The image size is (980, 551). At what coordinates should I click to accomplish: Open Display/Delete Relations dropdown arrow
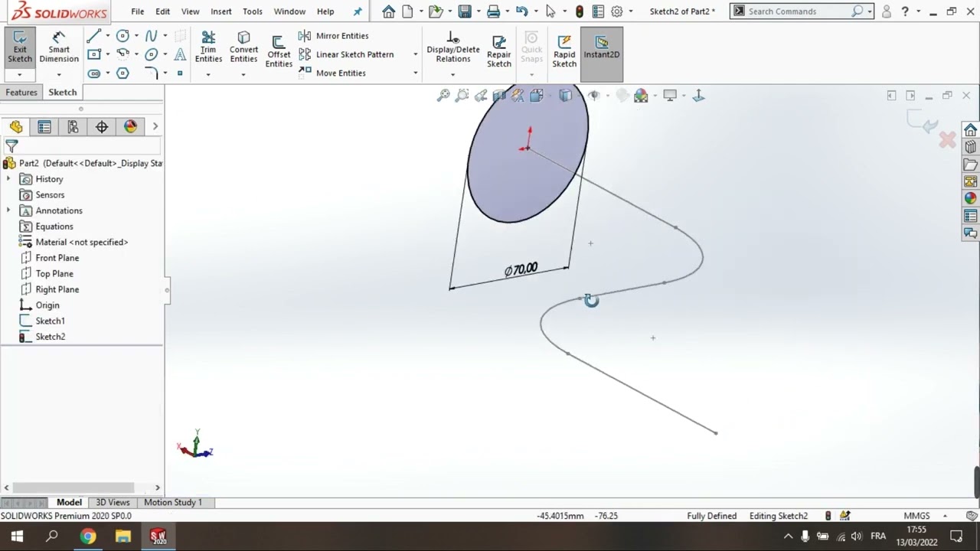453,75
